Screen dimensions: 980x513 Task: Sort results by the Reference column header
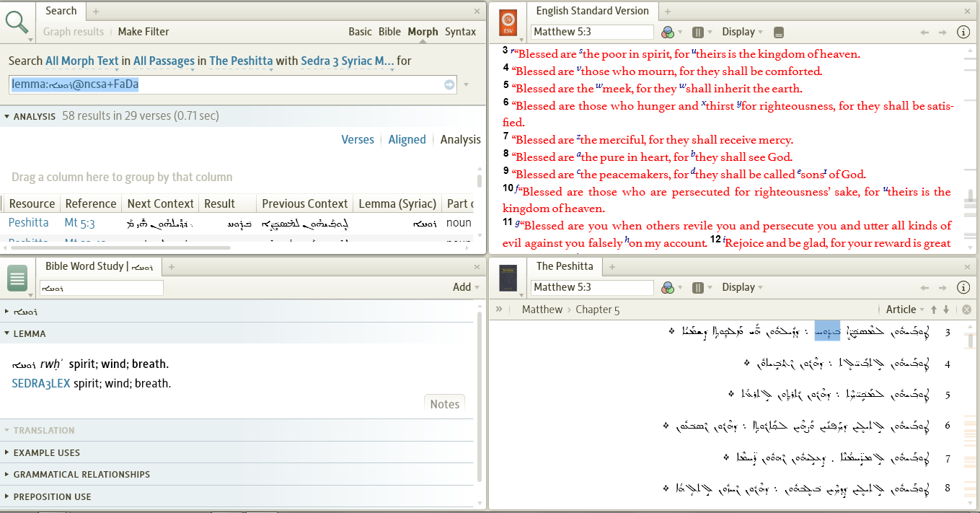(90, 203)
